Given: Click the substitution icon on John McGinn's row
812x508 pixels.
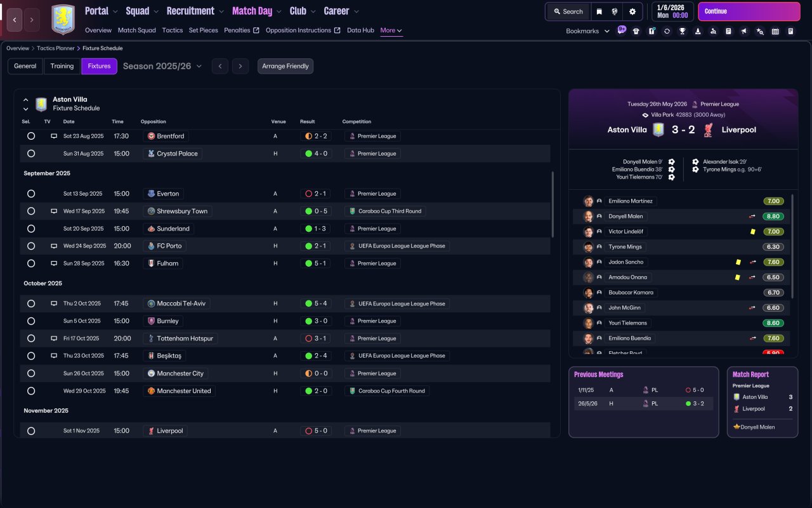Looking at the screenshot, I should click(x=752, y=308).
